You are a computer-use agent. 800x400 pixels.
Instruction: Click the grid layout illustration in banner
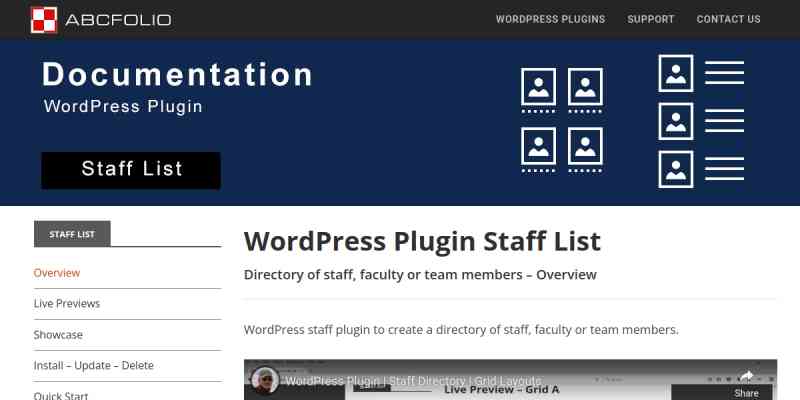point(562,120)
